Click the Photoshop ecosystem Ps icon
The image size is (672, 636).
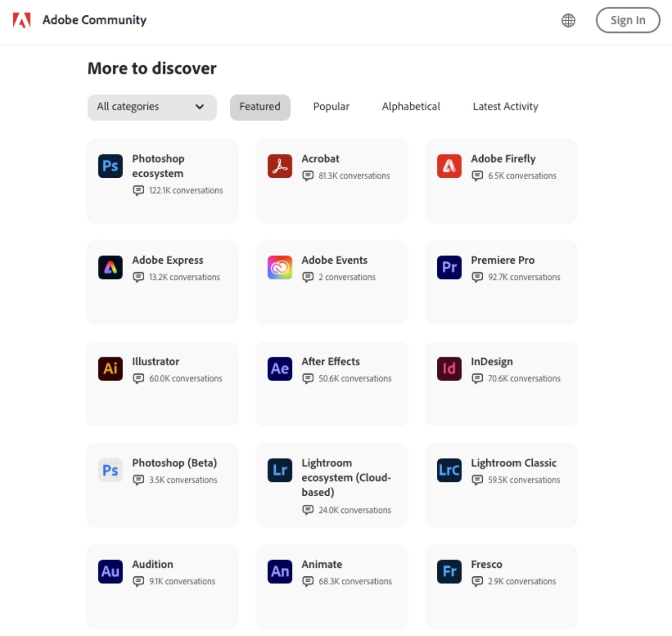pyautogui.click(x=110, y=166)
